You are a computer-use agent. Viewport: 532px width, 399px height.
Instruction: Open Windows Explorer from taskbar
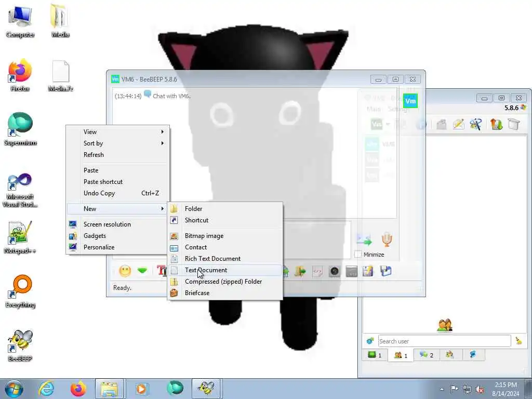tap(109, 389)
